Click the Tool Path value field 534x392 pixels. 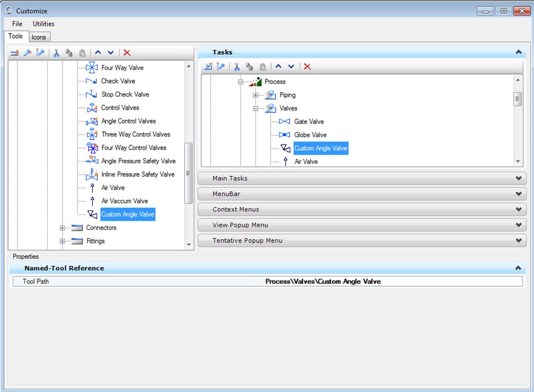[x=322, y=280]
